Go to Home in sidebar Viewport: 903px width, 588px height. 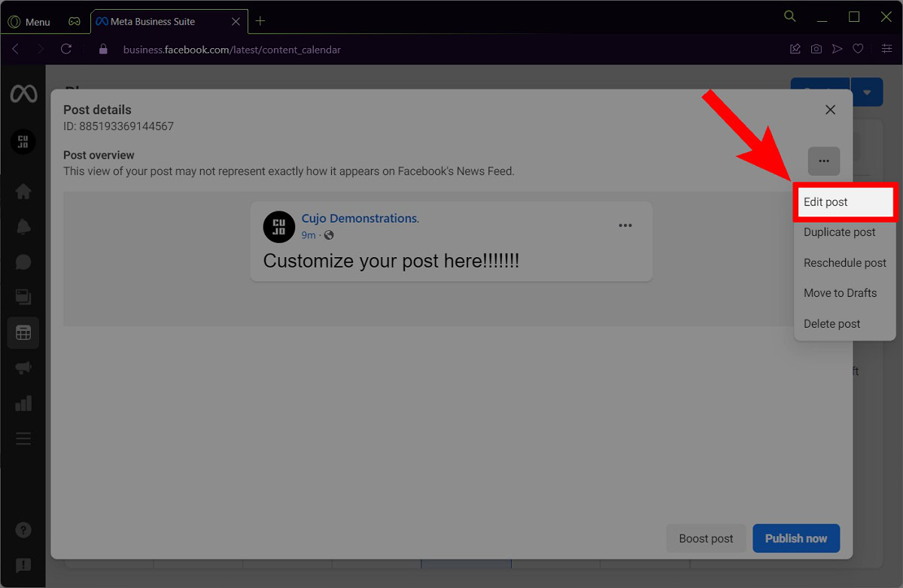pyautogui.click(x=23, y=191)
